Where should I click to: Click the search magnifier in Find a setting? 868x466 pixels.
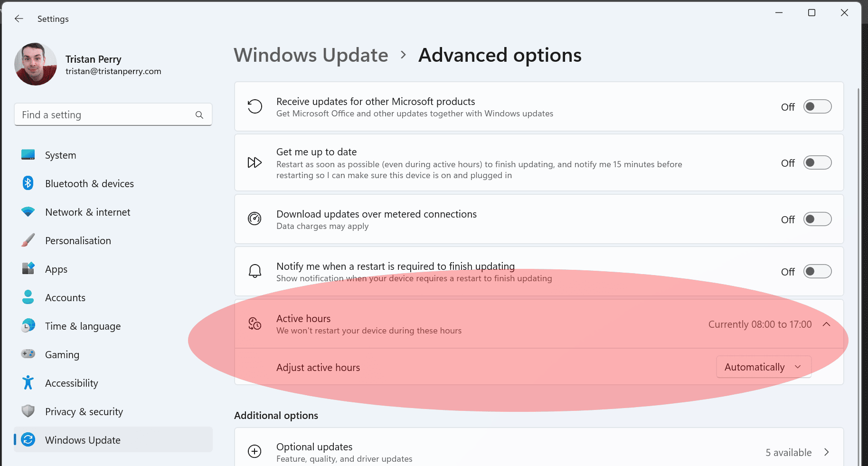199,114
